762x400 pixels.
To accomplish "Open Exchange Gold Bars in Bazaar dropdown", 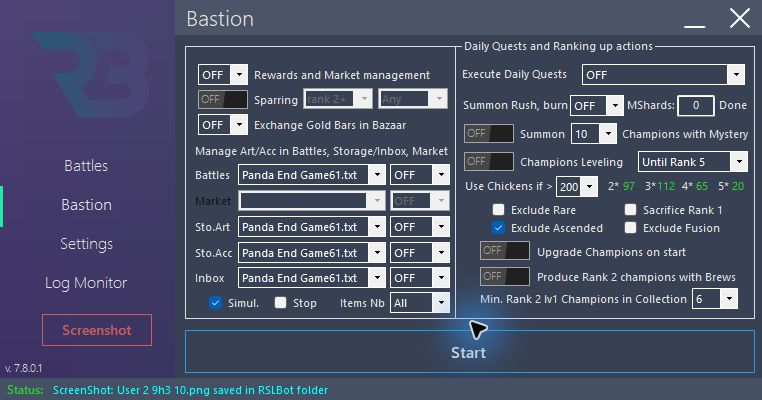I will click(223, 125).
